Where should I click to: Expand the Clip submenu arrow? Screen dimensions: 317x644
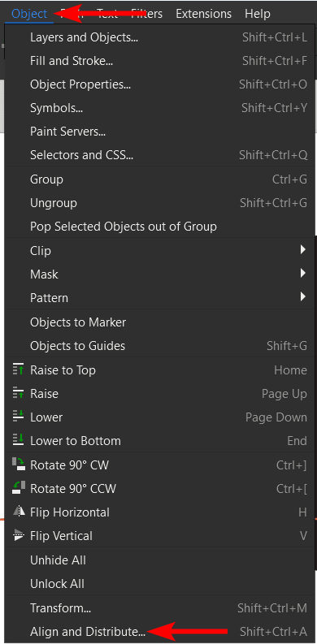[x=303, y=249]
